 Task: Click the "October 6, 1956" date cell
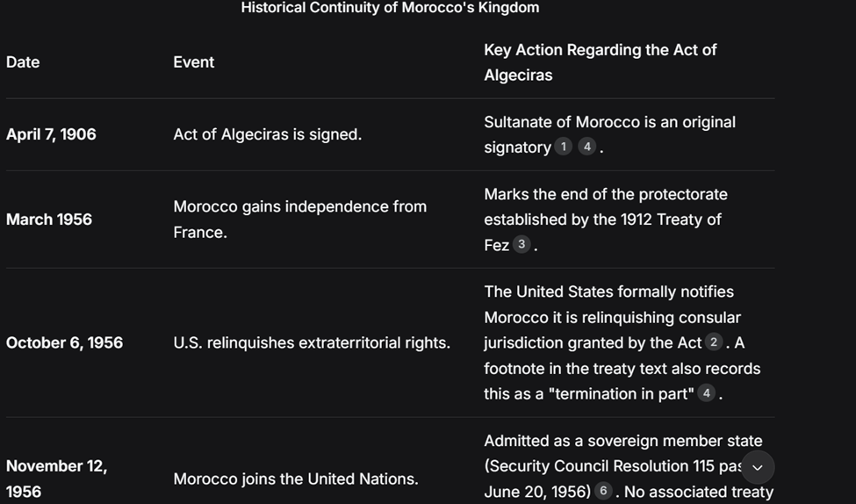(64, 342)
